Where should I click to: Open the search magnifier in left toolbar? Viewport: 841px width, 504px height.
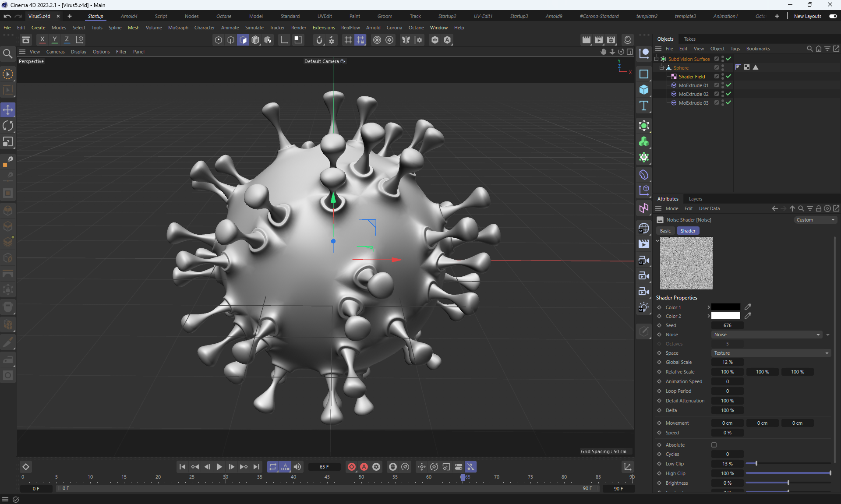pos(7,54)
